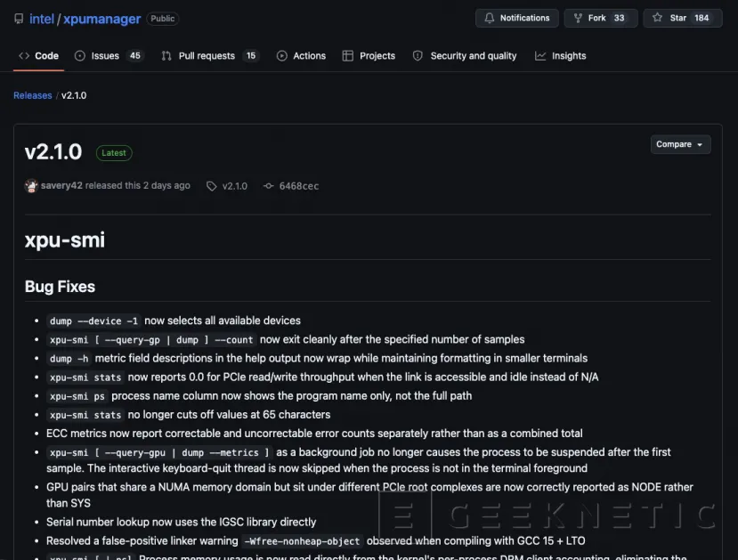Click the Issues count badge 45
This screenshot has height=560, width=738.
(135, 55)
